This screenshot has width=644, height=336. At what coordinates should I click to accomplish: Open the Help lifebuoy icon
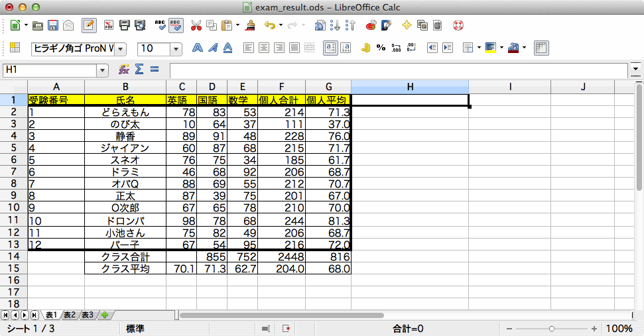click(458, 26)
